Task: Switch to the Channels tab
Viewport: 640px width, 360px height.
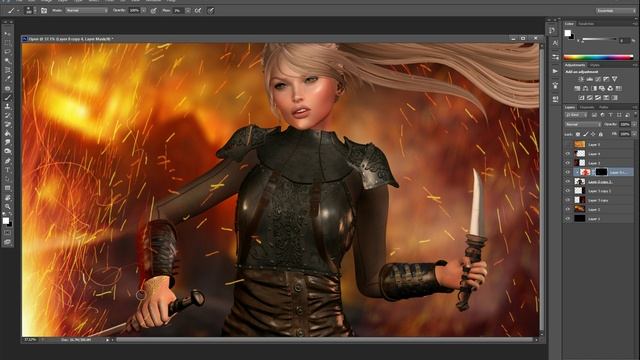Action: click(587, 107)
